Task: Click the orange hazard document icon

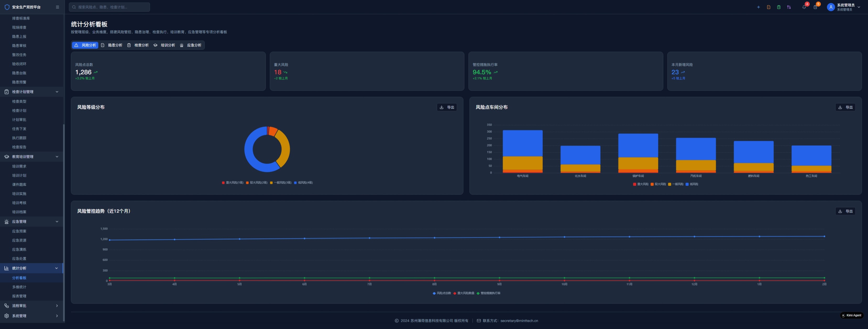Action: (768, 7)
